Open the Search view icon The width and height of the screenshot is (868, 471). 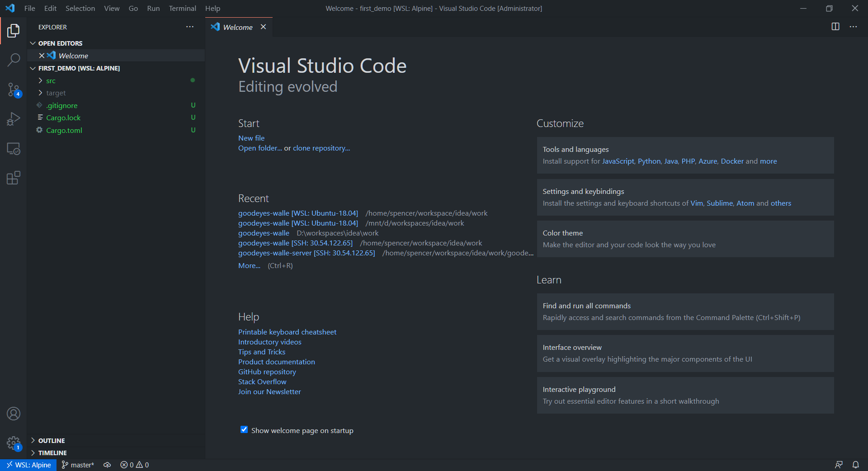[14, 60]
